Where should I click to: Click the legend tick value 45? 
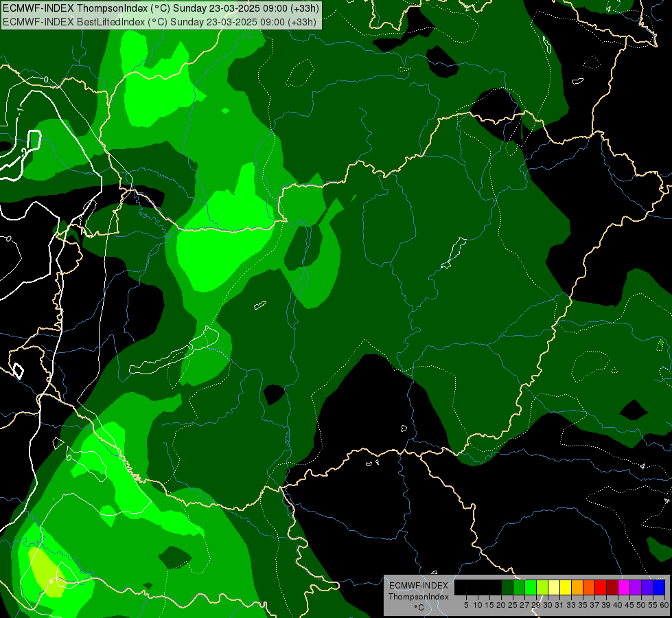[x=629, y=605]
